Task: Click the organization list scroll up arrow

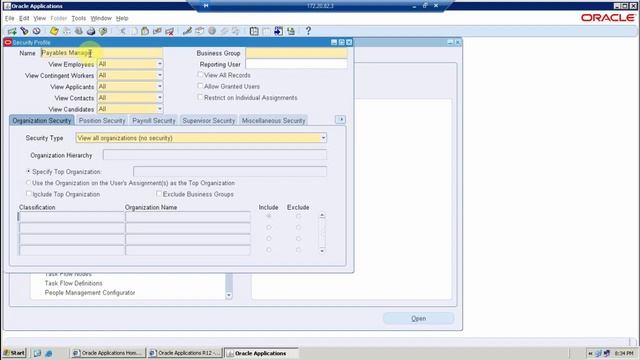Action: 322,215
